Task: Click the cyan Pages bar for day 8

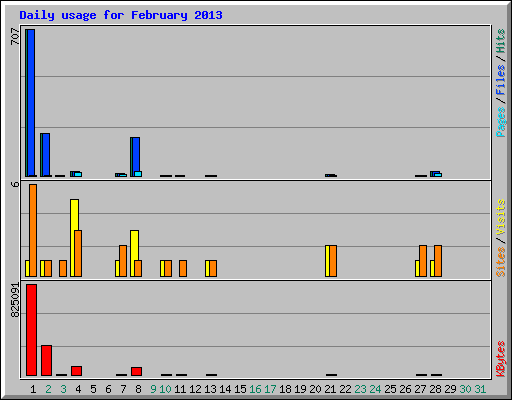Action: pos(138,174)
